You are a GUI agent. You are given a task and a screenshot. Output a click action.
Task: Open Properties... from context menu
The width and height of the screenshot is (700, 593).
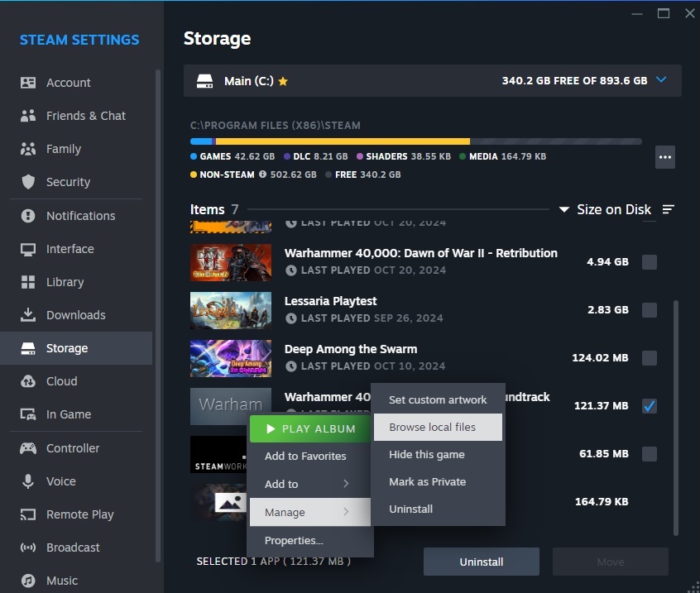[309, 540]
